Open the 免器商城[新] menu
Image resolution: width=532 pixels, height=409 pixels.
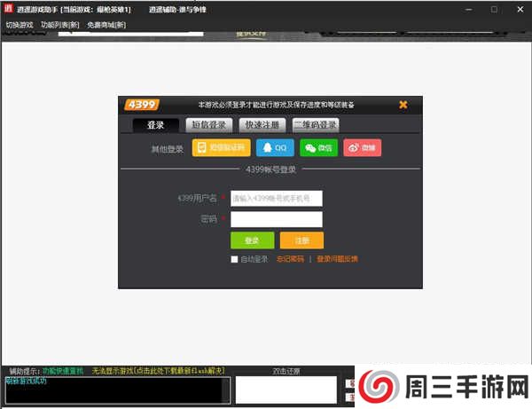click(106, 25)
